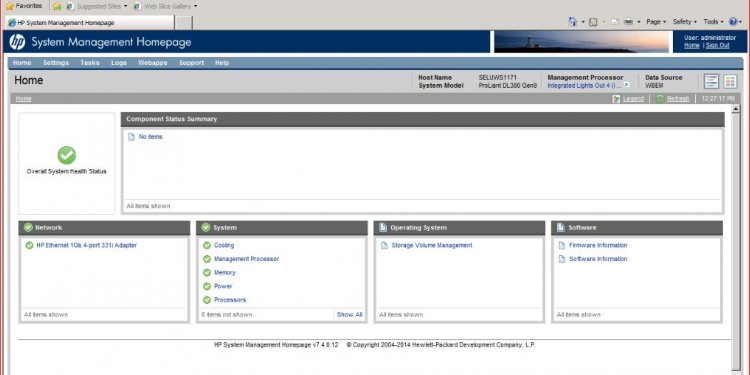Screen dimensions: 750x375
Task: Click the Firmware Information document icon
Action: [x=562, y=245]
